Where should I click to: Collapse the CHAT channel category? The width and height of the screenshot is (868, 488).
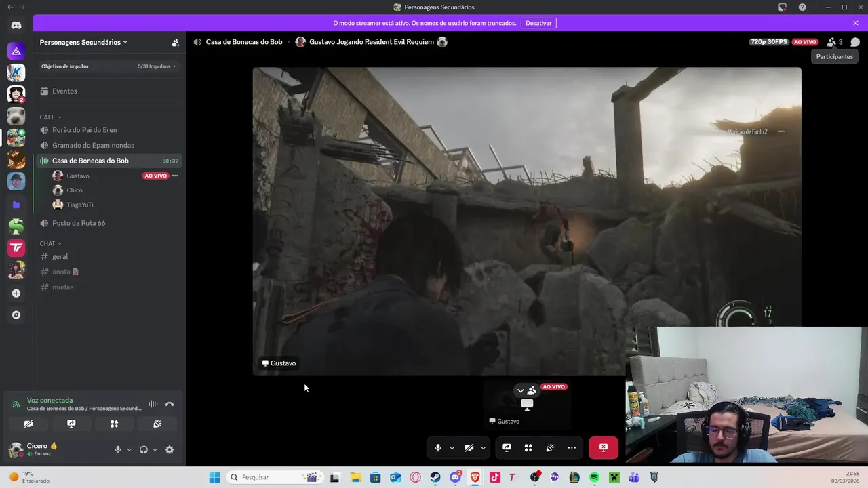(50, 243)
